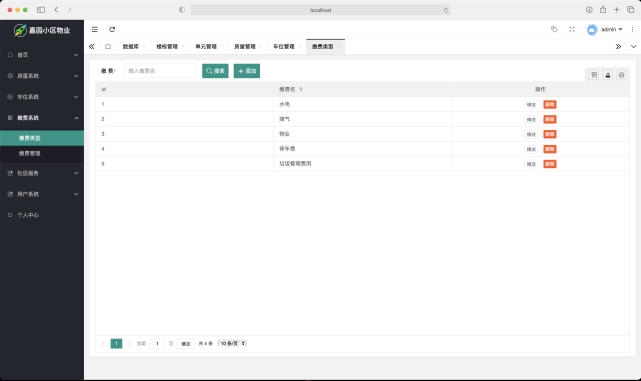The height and width of the screenshot is (381, 641).
Task: Open the admin user dropdown
Action: click(612, 29)
